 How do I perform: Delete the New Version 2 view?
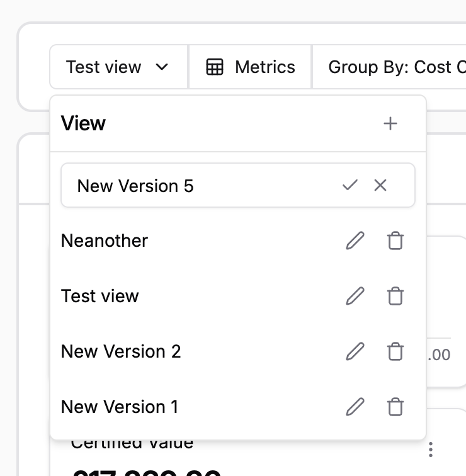pyautogui.click(x=395, y=351)
